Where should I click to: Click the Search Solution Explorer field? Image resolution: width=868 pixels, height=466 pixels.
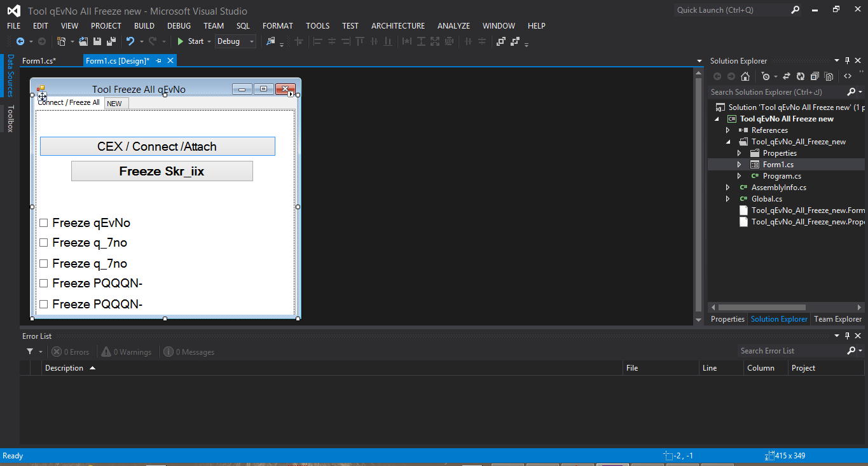[777, 92]
